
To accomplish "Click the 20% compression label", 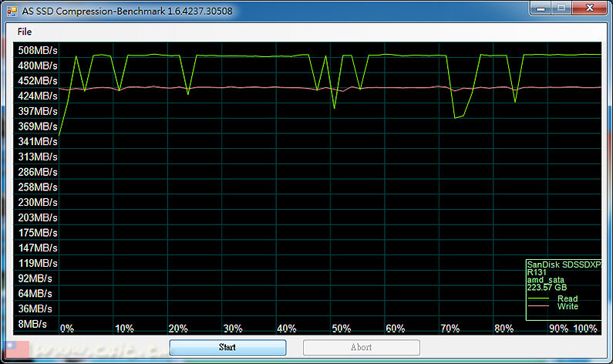I will (x=178, y=329).
